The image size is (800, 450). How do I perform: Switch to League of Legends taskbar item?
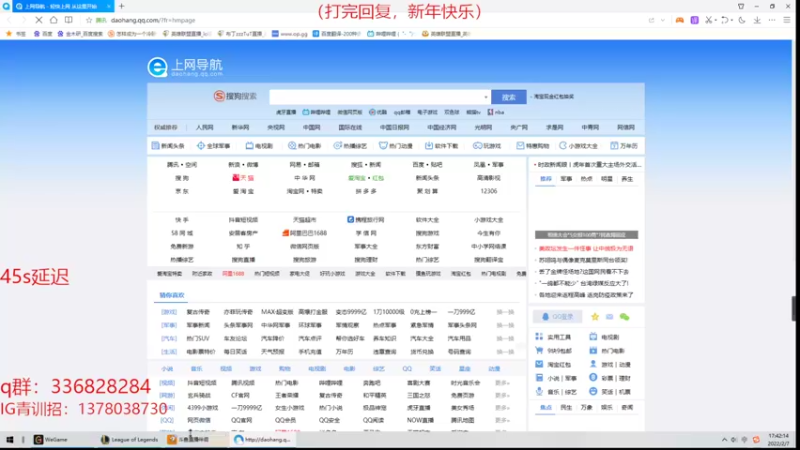pyautogui.click(x=130, y=439)
